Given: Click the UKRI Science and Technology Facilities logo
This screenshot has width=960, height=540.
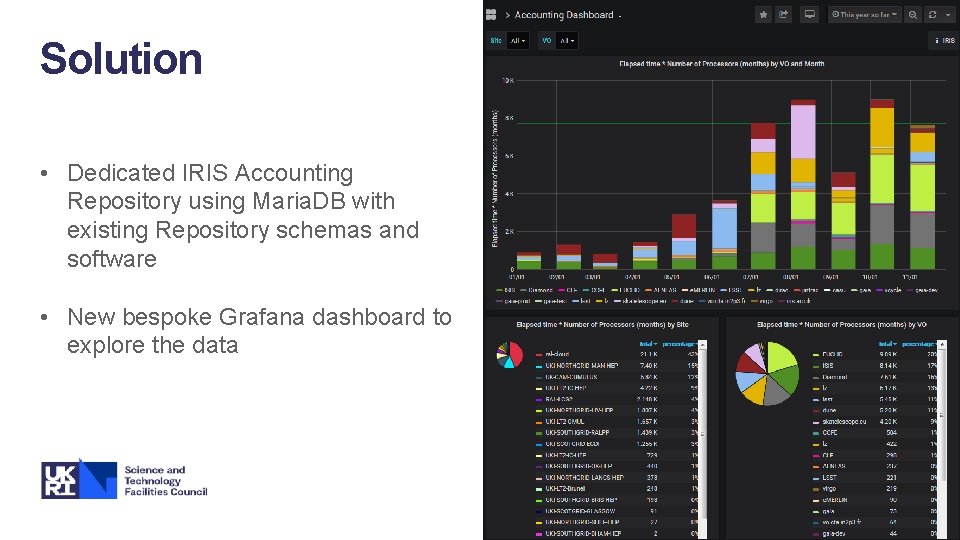Looking at the screenshot, I should [x=124, y=480].
